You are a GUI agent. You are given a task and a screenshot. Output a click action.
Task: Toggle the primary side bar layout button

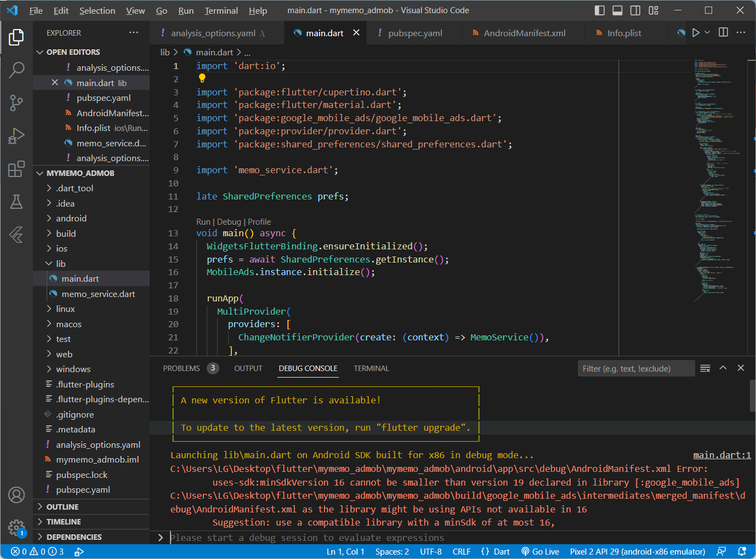point(600,10)
